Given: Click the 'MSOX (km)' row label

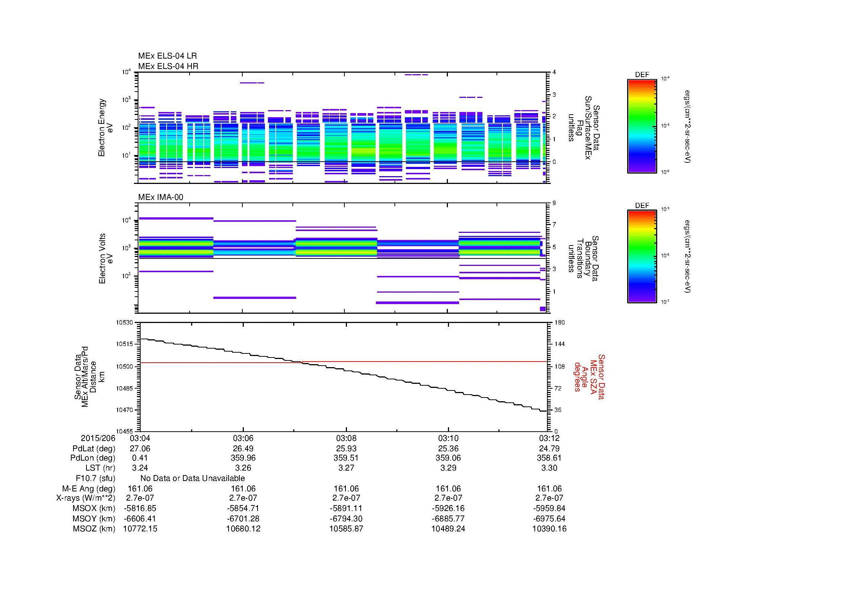Looking at the screenshot, I should click(x=94, y=508).
